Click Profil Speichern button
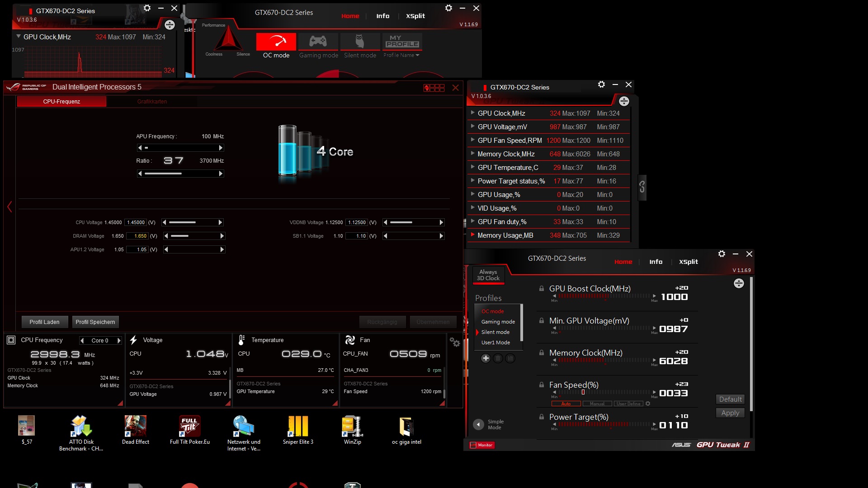This screenshot has height=488, width=868. 95,322
